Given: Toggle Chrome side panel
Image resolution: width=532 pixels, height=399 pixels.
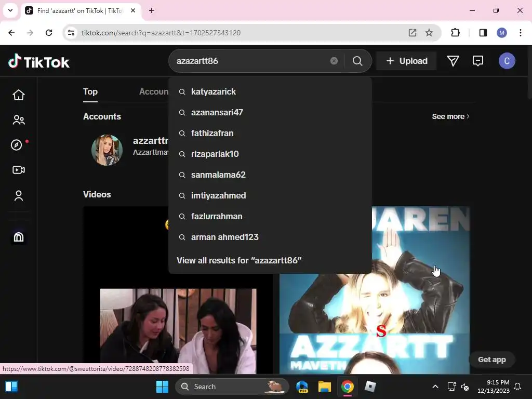Looking at the screenshot, I should click(x=483, y=33).
